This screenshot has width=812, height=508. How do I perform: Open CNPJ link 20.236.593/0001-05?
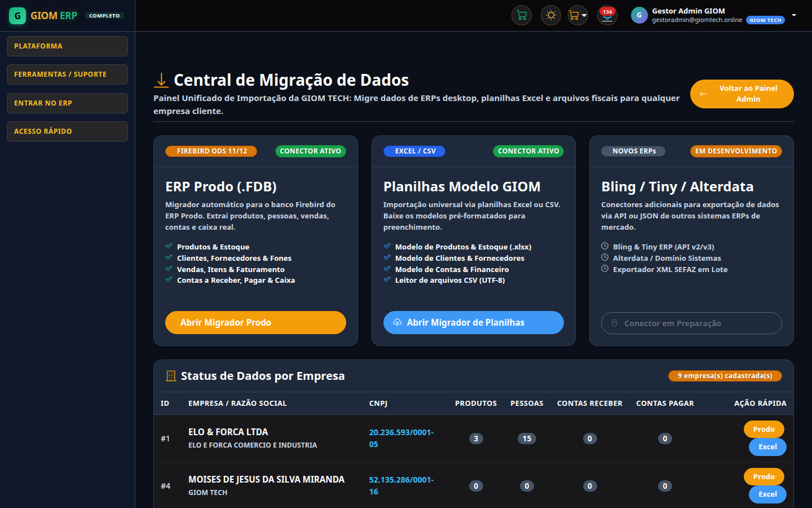pyautogui.click(x=401, y=439)
